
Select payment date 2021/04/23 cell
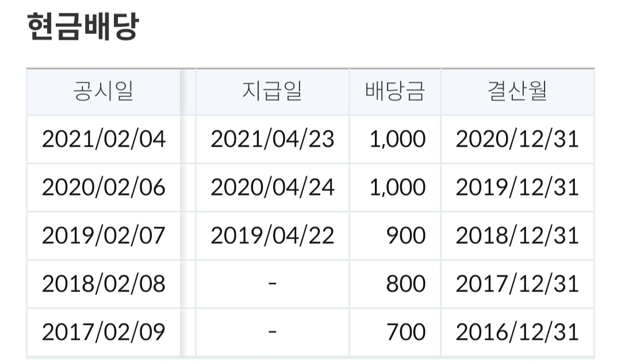(x=273, y=139)
